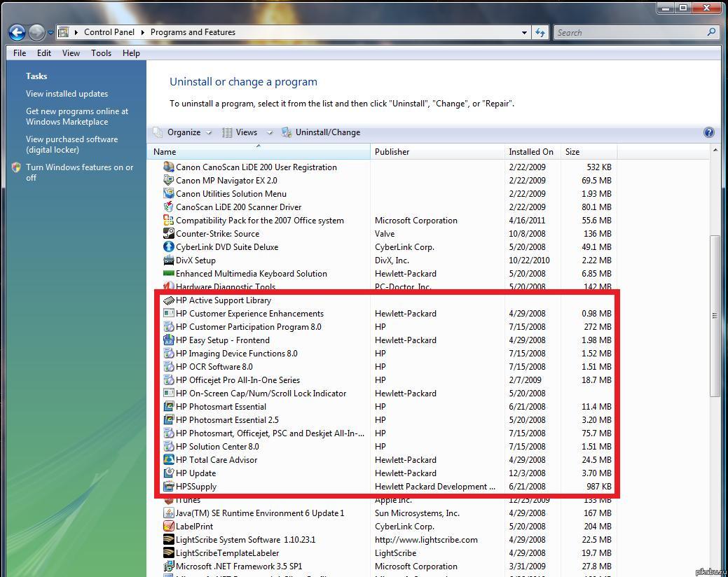Screen dimensions: 728x577
Task: Select HP Total Care Advisor icon
Action: tap(169, 459)
